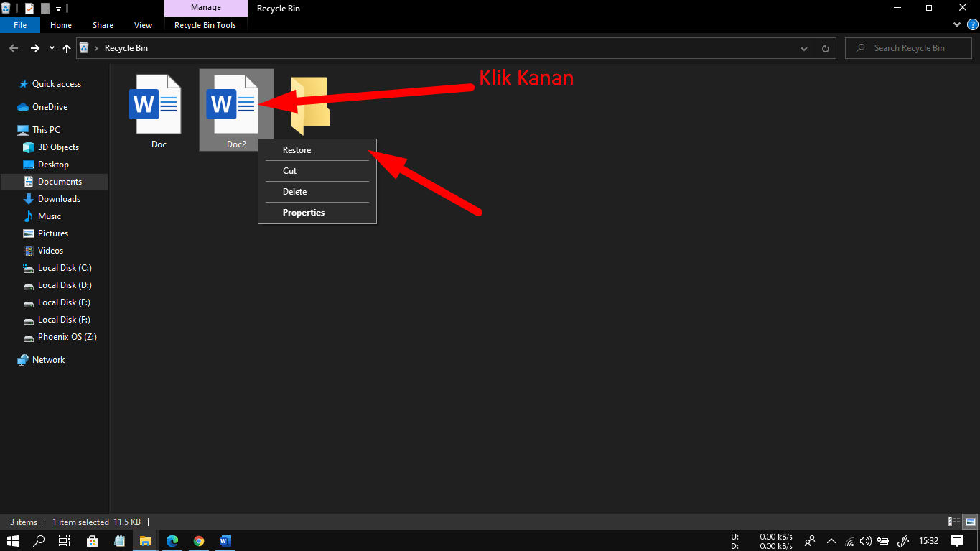Open the Windows Start menu
Image resolution: width=980 pixels, height=551 pixels.
[13, 541]
